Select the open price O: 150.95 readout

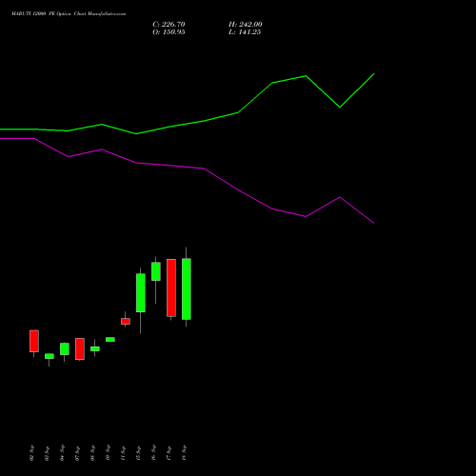coord(169,32)
